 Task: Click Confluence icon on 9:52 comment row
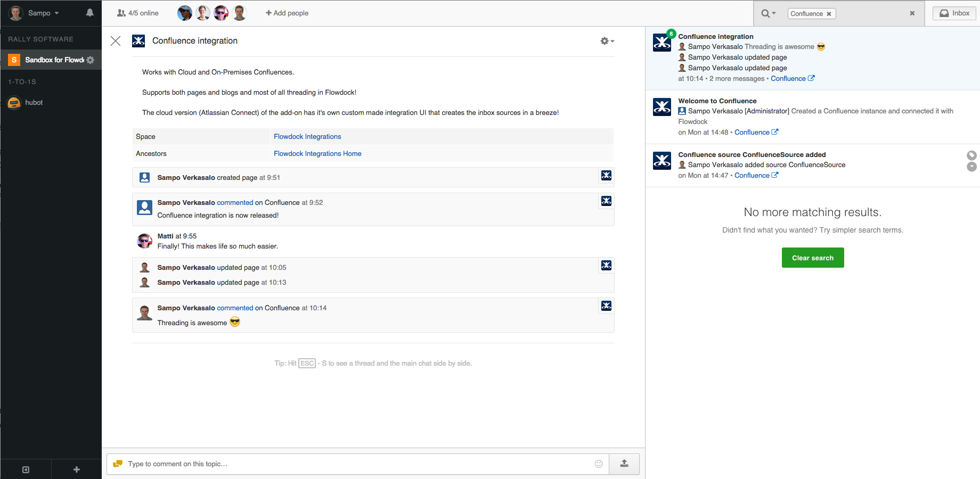tap(606, 201)
